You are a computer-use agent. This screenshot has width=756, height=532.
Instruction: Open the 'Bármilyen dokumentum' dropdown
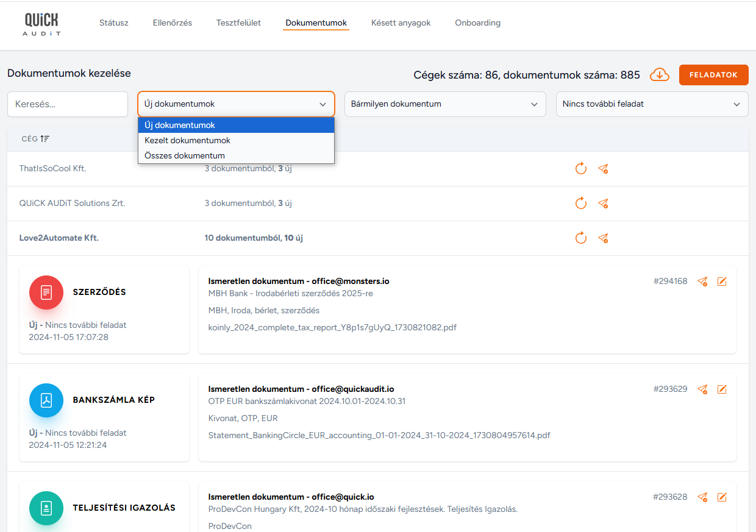(445, 104)
